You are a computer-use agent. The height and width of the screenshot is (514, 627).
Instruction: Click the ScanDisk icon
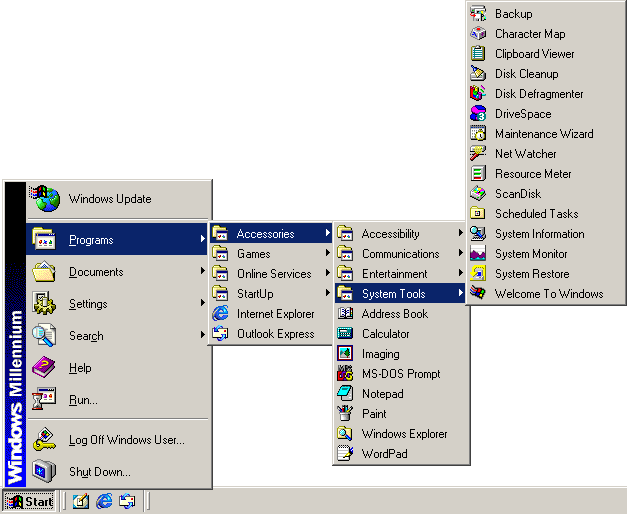click(x=478, y=194)
